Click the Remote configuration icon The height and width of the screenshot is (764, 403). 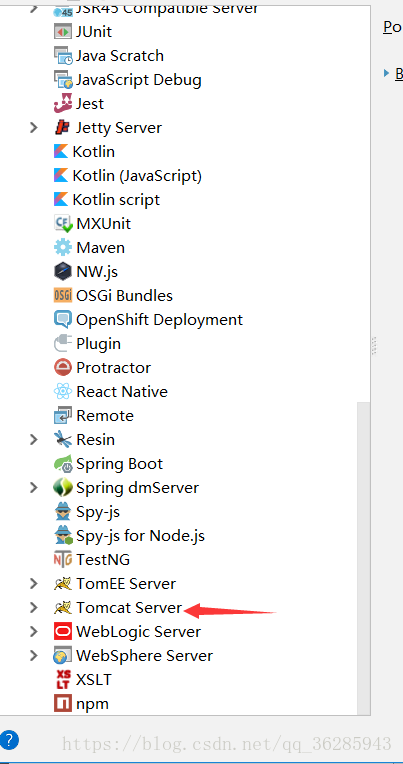click(x=63, y=416)
